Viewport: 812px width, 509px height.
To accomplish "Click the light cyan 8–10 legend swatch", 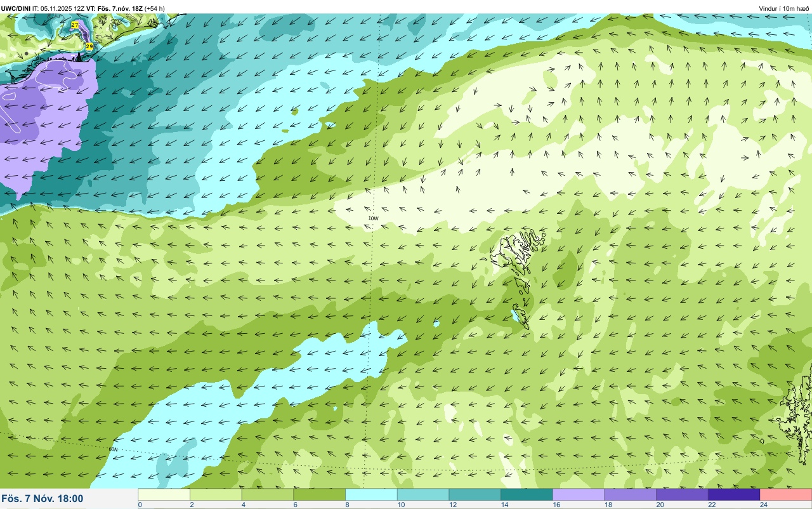I will pos(371,494).
